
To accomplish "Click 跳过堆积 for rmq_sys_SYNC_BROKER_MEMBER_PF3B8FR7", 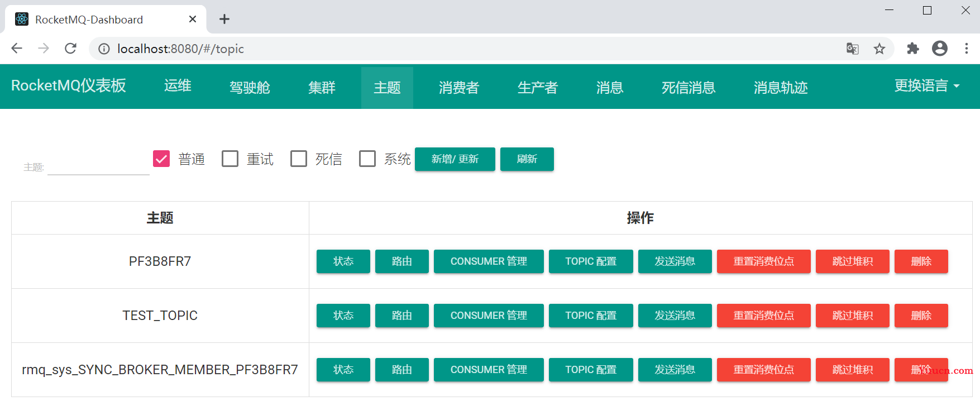I will pyautogui.click(x=853, y=370).
